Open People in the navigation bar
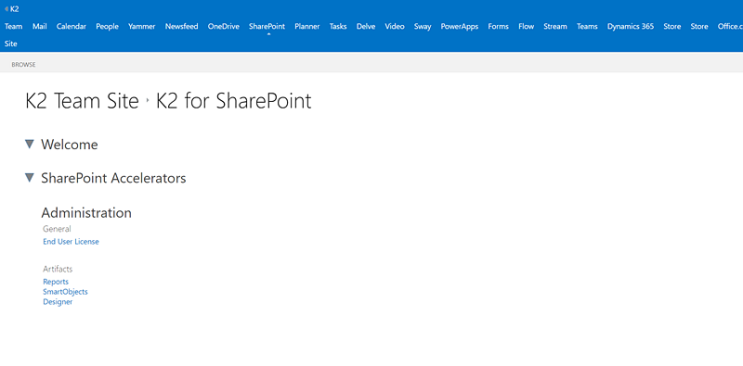743x366 pixels. [x=107, y=27]
